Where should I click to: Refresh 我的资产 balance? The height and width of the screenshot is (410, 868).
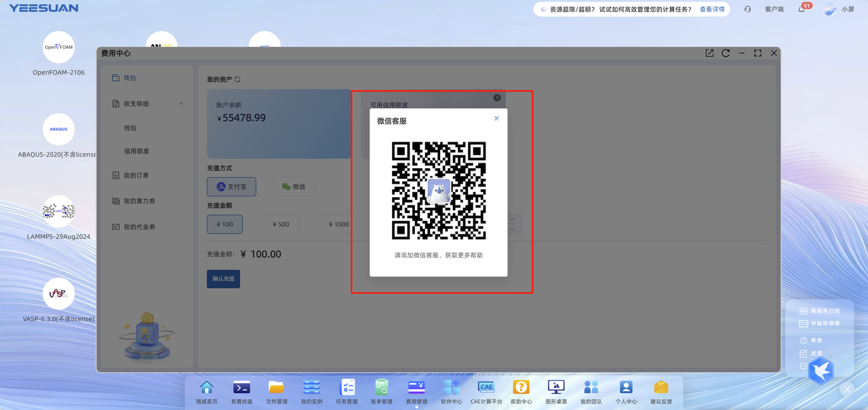pos(237,79)
